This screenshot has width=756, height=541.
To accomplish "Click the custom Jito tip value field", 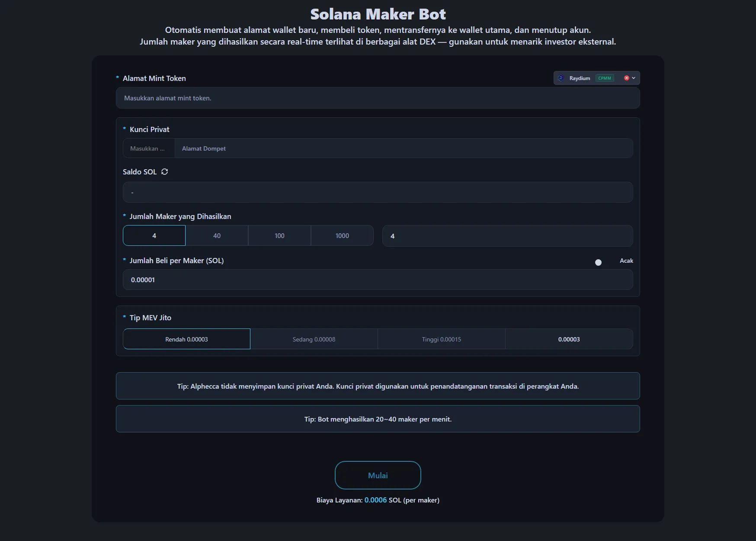I will (x=569, y=339).
